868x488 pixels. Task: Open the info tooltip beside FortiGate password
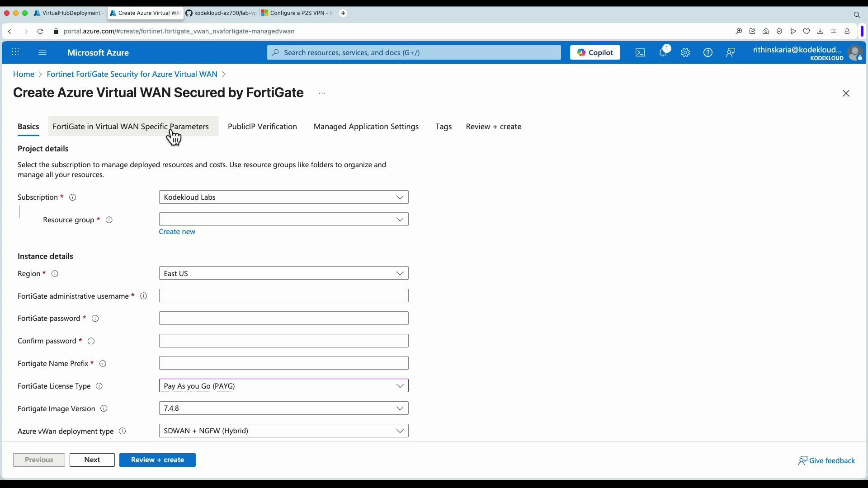pos(95,319)
